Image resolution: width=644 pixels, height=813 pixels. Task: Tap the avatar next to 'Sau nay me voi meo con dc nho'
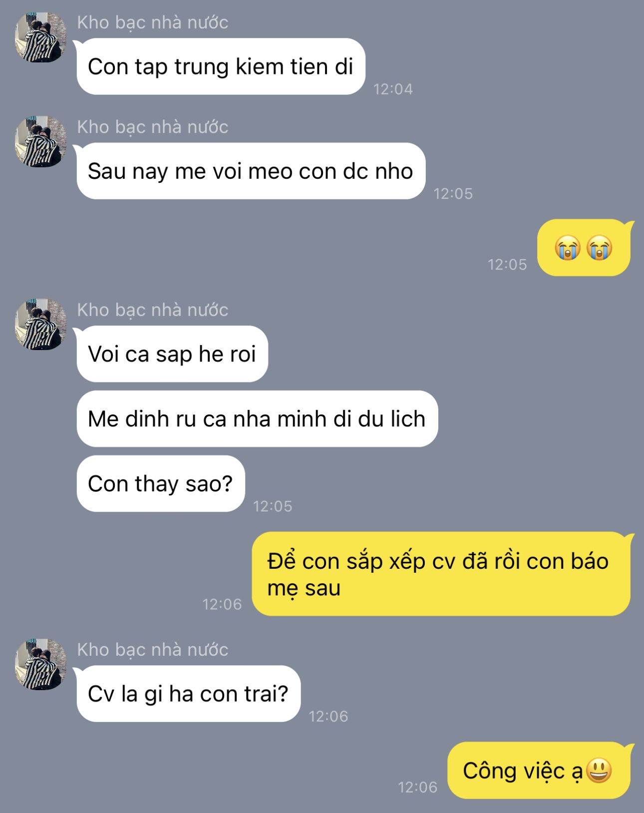click(x=41, y=142)
